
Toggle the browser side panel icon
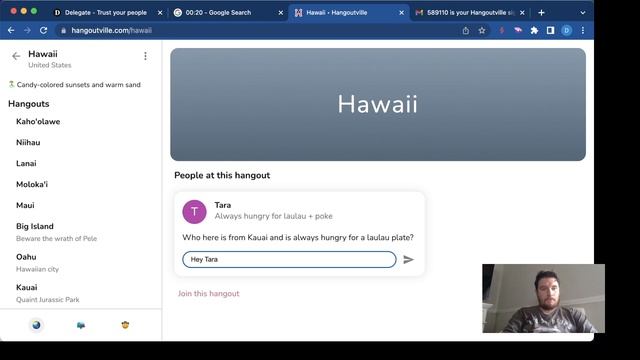click(x=550, y=31)
